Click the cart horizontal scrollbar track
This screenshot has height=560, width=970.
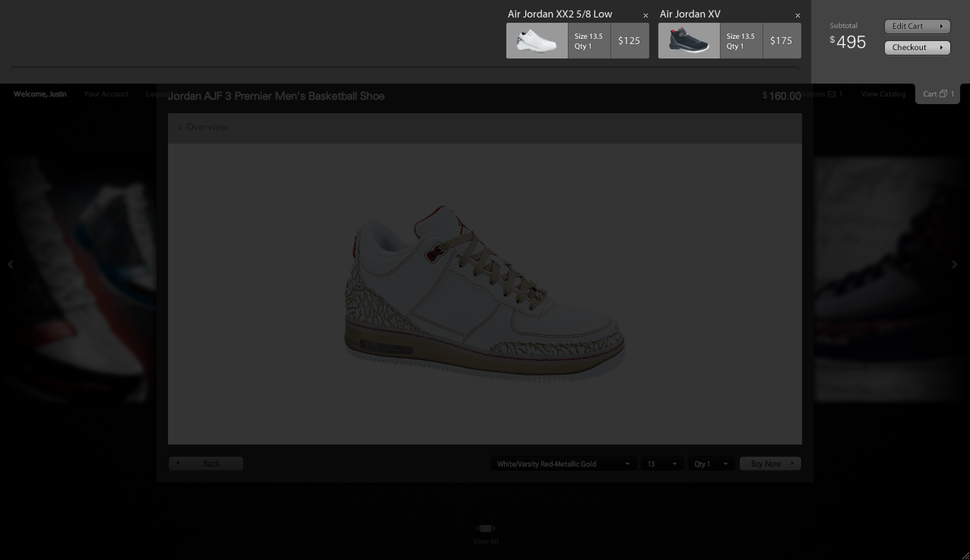tap(405, 70)
